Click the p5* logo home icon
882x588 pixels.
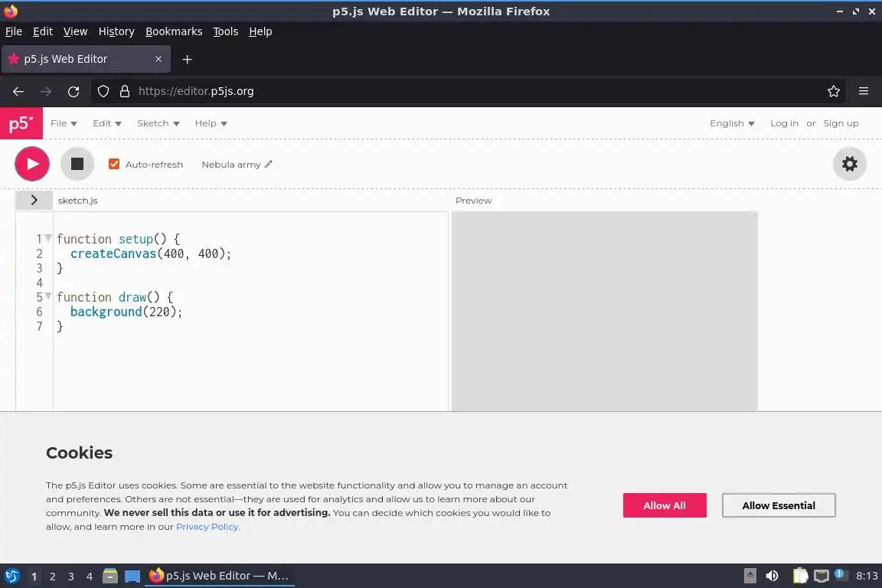(21, 123)
